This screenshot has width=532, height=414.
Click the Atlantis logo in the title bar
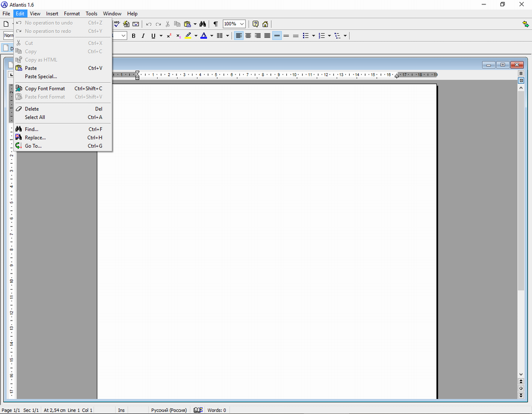pos(4,4)
